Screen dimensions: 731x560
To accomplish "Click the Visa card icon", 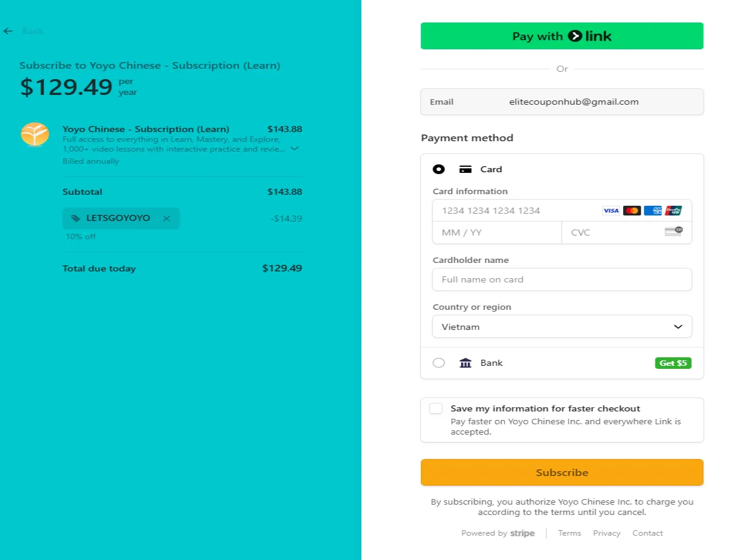I will (611, 211).
